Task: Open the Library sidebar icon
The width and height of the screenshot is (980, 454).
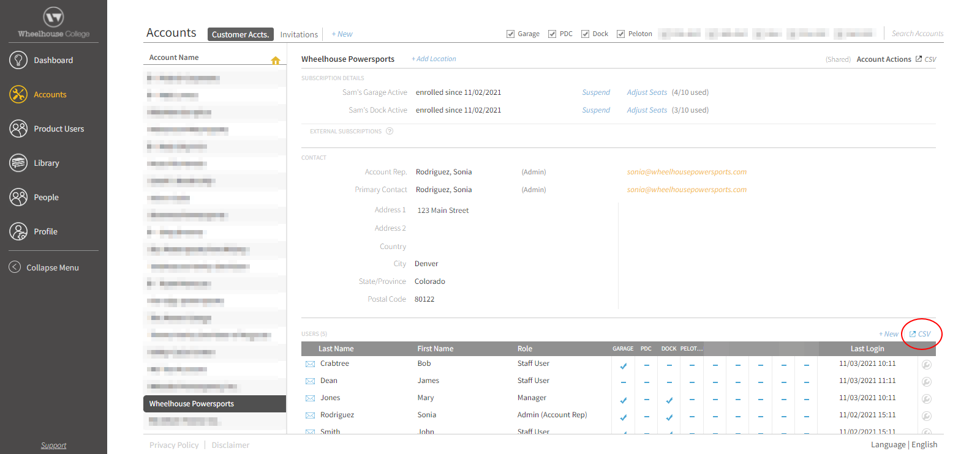Action: click(18, 163)
